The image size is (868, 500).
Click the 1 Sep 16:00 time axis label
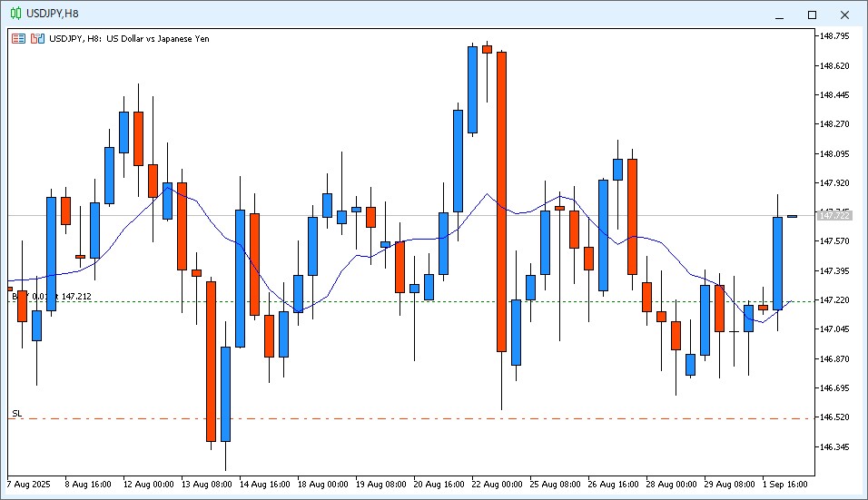click(785, 485)
